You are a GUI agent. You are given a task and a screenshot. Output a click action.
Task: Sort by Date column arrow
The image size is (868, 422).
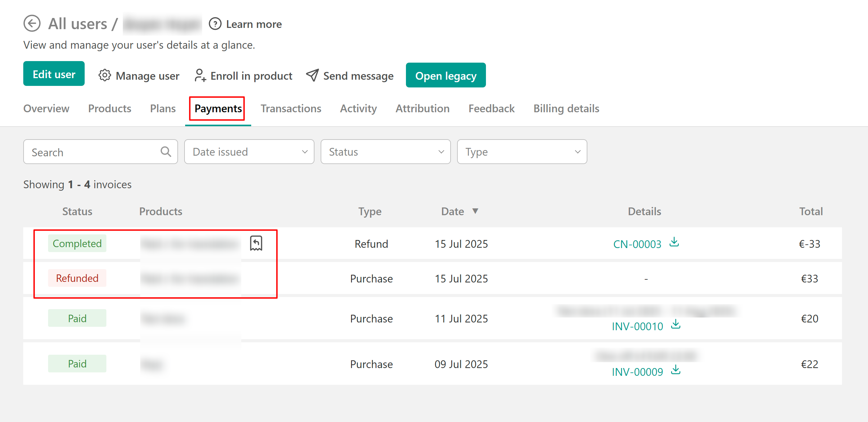point(475,211)
